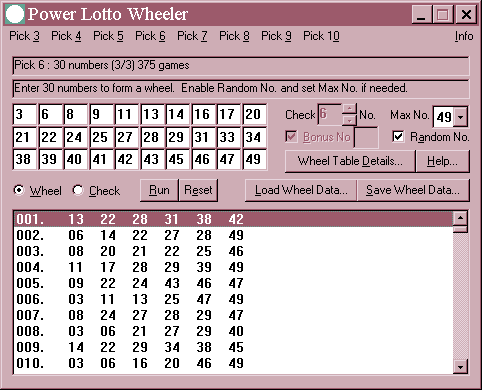Open the Pick 4 menu
Viewport: 482px width, 390px height.
click(x=66, y=36)
